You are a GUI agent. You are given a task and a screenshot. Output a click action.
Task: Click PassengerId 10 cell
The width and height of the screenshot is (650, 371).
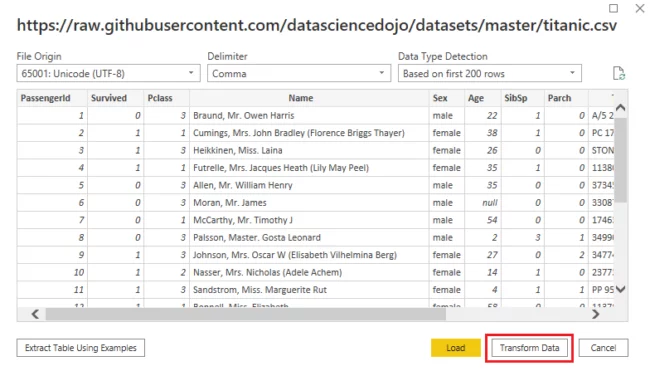pyautogui.click(x=52, y=272)
